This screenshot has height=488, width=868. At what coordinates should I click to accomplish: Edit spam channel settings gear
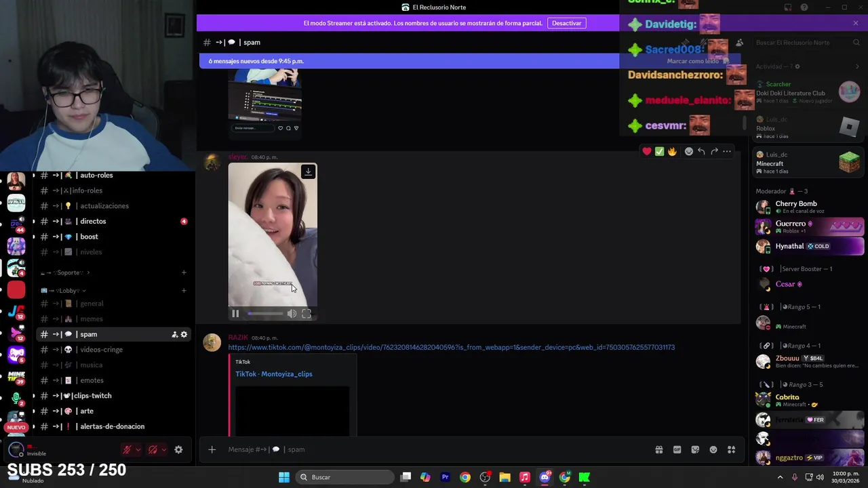(x=184, y=334)
